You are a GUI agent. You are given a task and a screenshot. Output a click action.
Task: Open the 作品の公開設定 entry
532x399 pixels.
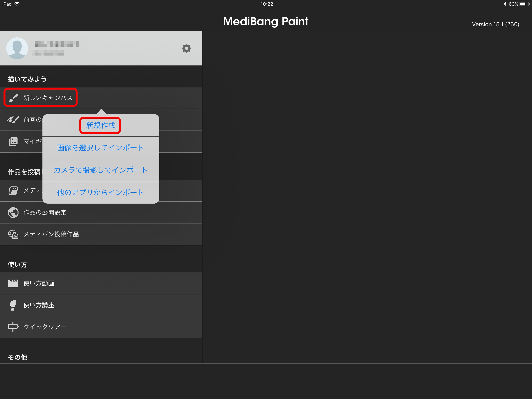pos(45,212)
